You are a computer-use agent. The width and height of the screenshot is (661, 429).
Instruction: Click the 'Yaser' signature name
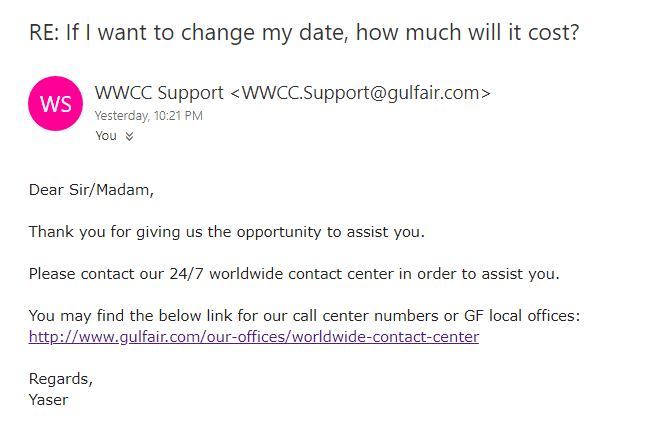(48, 400)
